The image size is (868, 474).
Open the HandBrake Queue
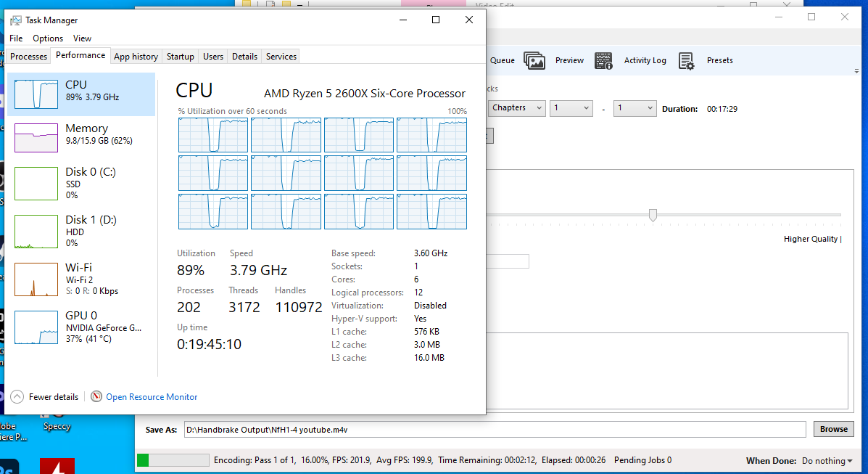coord(502,60)
